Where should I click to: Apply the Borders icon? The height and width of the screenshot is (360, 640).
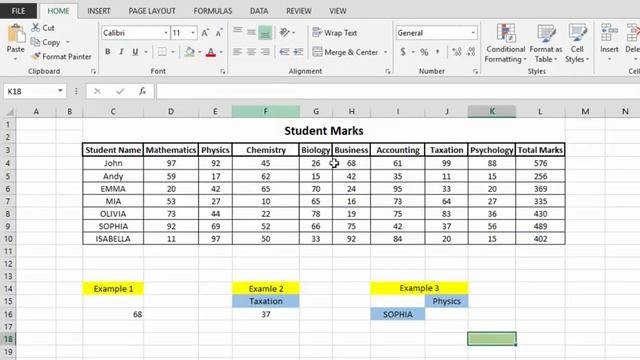click(162, 52)
